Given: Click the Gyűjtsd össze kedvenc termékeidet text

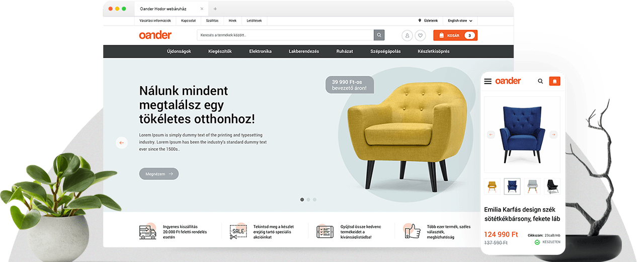Looking at the screenshot, I should tap(360, 232).
